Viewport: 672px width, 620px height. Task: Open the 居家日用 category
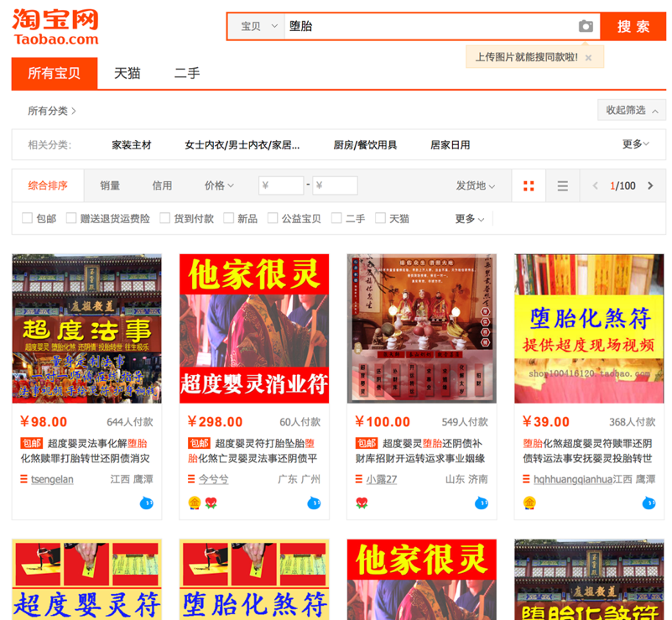(450, 145)
